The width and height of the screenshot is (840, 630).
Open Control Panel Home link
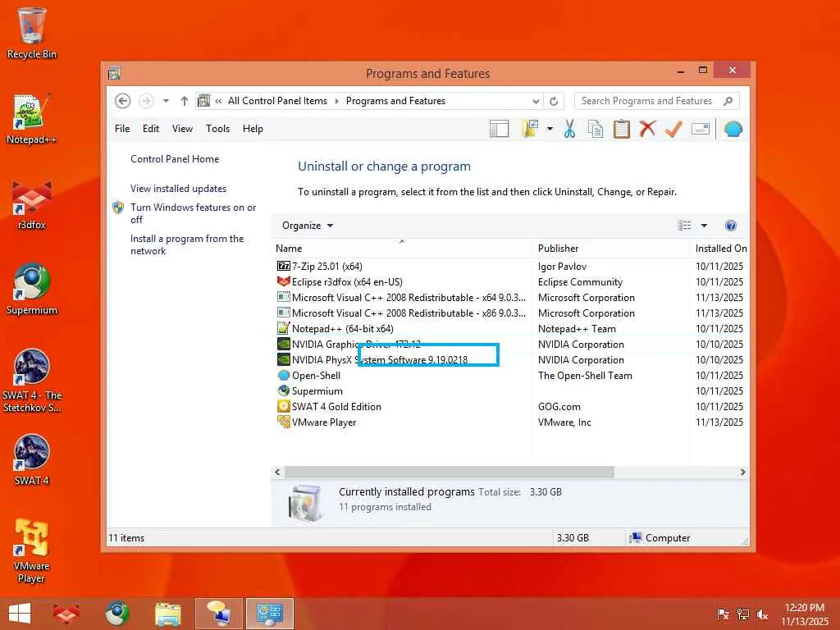coord(175,159)
